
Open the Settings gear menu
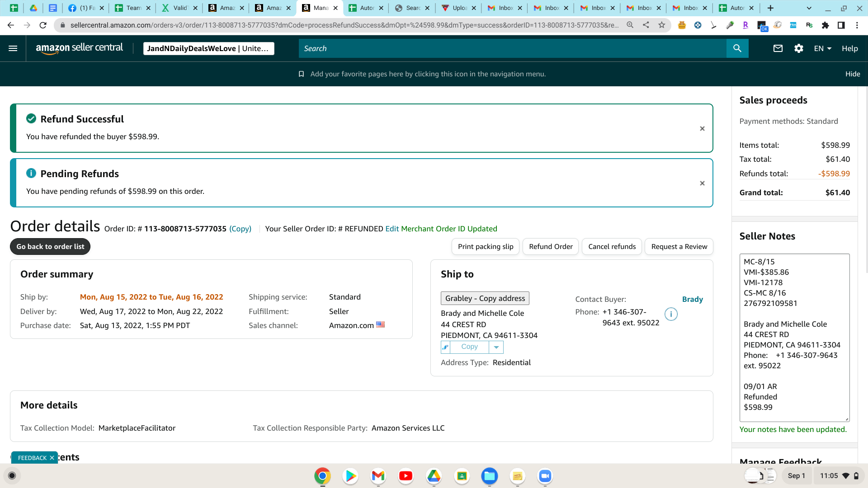(x=799, y=48)
